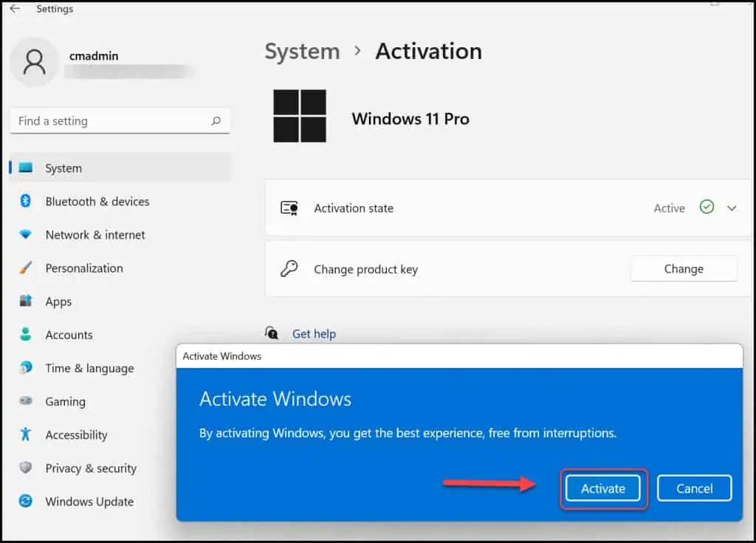The width and height of the screenshot is (756, 543).
Task: Click the green Active checkmark icon
Action: tap(707, 207)
